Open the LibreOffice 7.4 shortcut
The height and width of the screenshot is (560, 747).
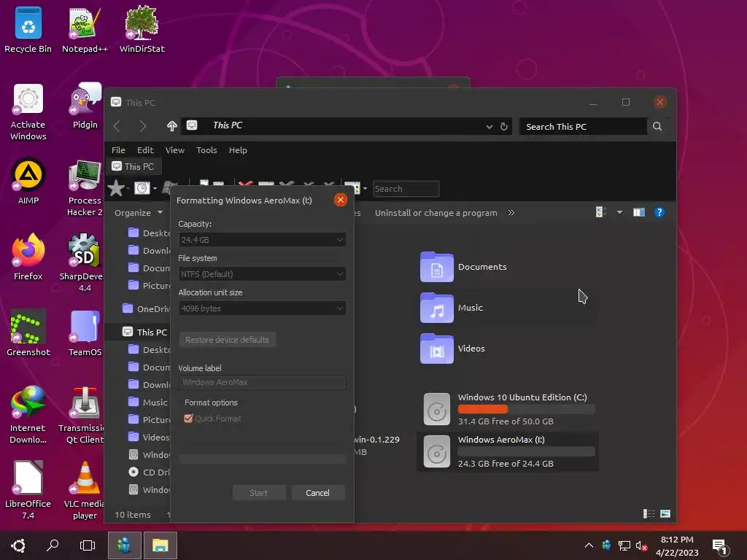click(x=28, y=491)
